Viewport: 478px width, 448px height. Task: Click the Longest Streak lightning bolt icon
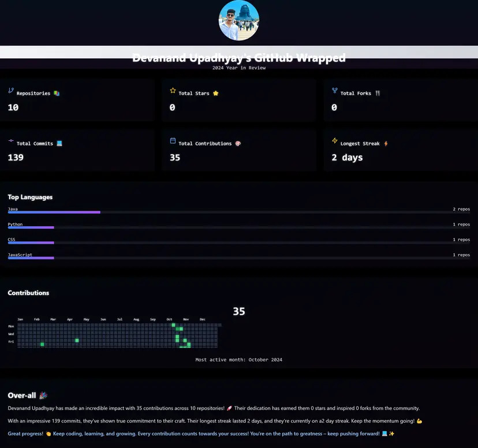tap(334, 141)
